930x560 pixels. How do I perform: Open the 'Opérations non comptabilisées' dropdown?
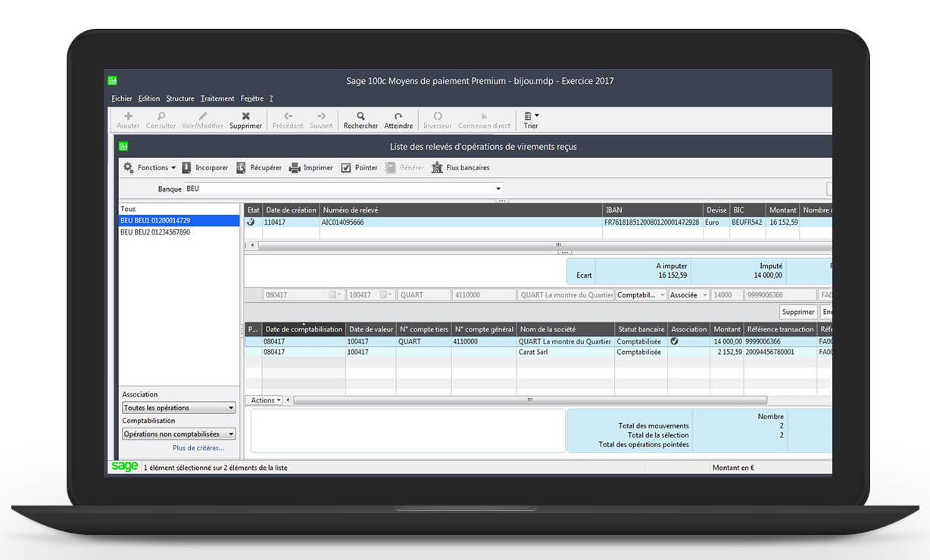(x=179, y=434)
